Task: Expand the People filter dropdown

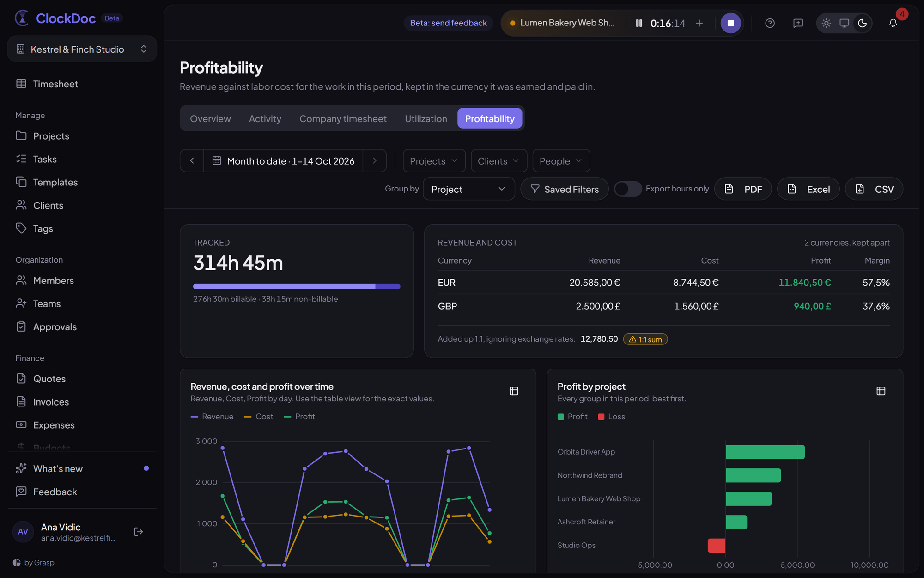Action: click(561, 161)
